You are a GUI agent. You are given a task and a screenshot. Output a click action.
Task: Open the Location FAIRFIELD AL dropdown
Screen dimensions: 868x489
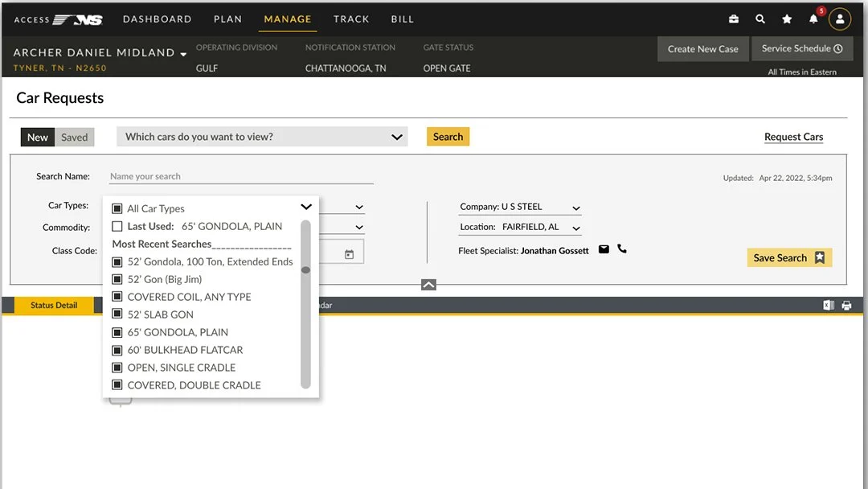point(575,227)
